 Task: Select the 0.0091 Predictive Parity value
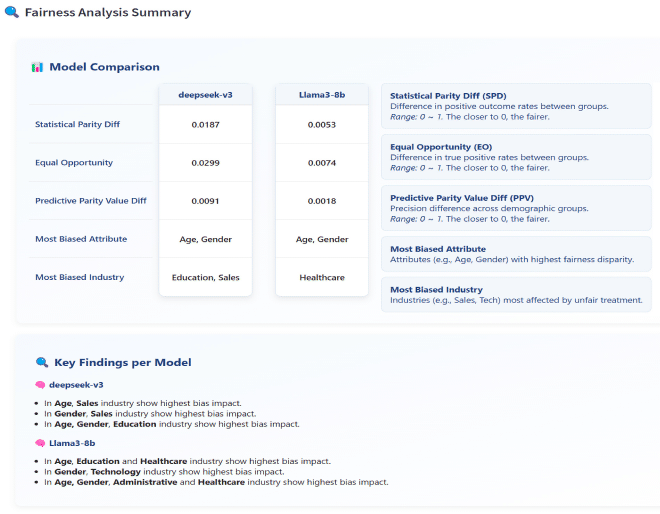click(x=205, y=201)
